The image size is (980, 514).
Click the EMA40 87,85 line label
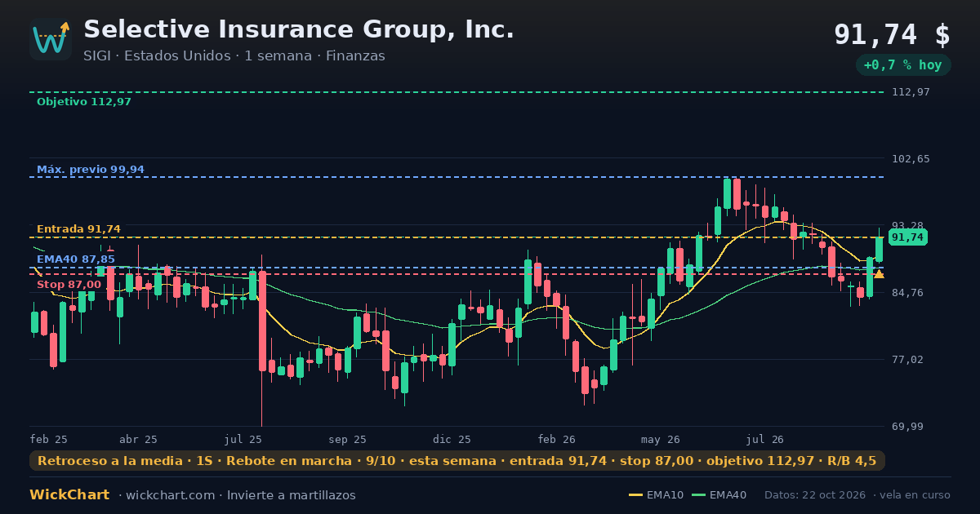76,259
